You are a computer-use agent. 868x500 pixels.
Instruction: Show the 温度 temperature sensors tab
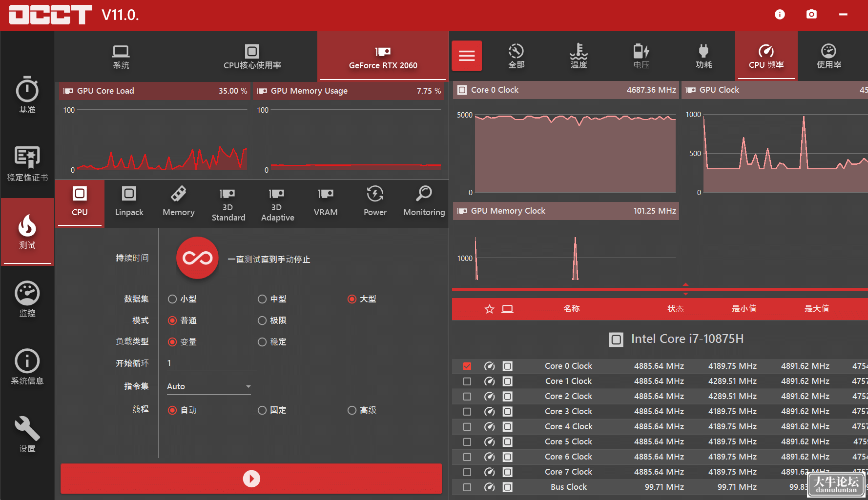[x=579, y=56]
